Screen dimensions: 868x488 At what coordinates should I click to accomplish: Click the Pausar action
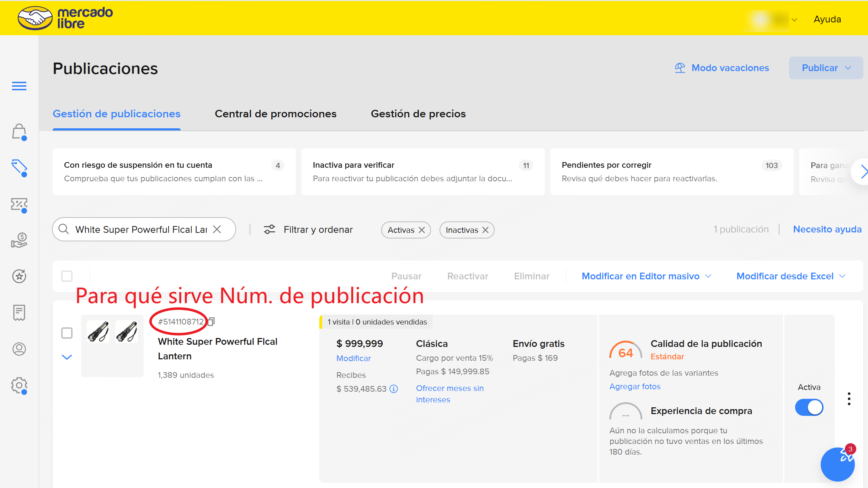[x=406, y=276]
